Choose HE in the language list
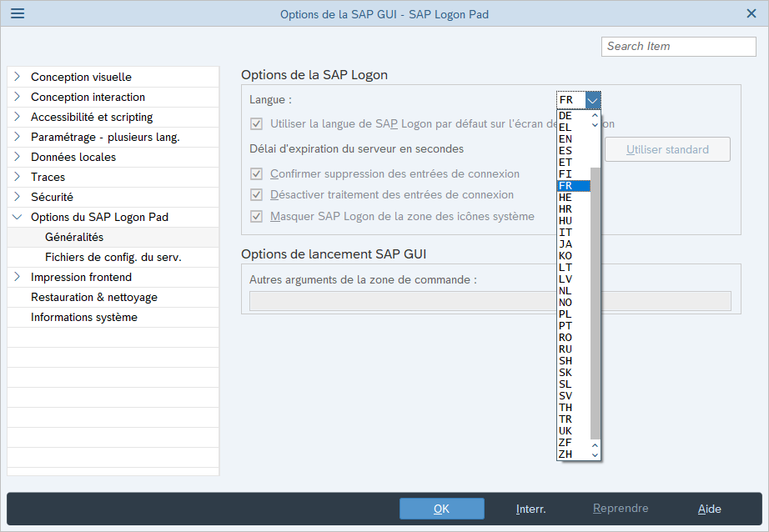Screen dimensions: 769x532 click(574, 198)
